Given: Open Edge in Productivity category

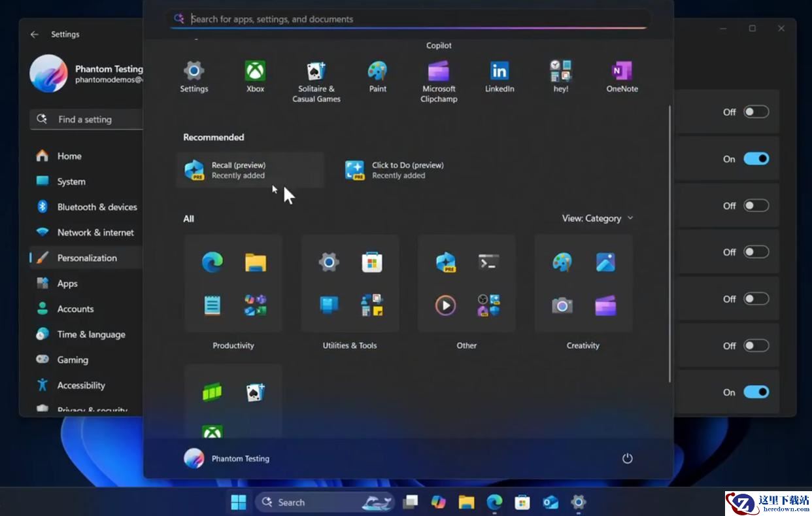Looking at the screenshot, I should point(212,262).
